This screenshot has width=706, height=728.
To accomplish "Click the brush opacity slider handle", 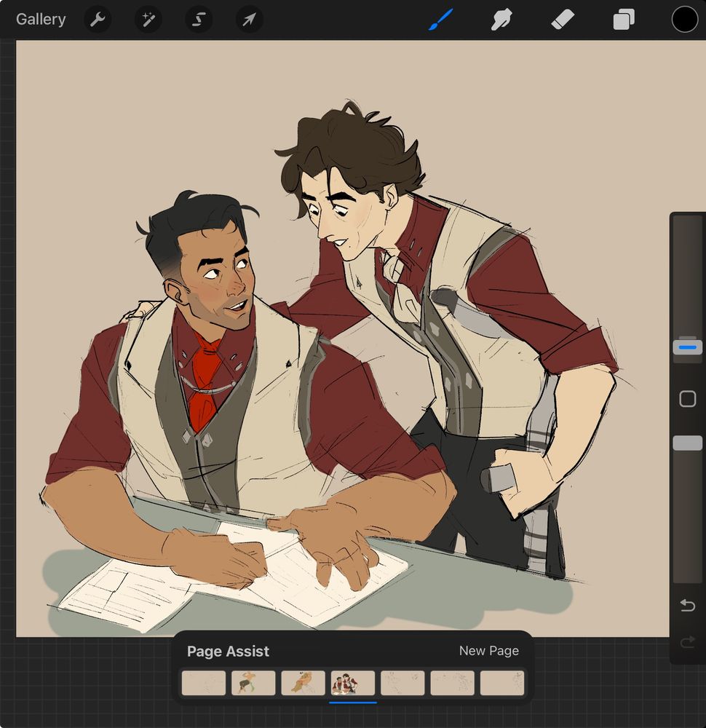I will [687, 443].
